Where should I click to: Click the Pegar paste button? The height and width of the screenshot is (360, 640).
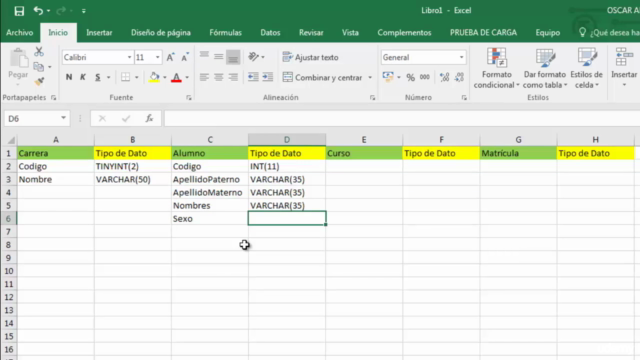point(18,67)
